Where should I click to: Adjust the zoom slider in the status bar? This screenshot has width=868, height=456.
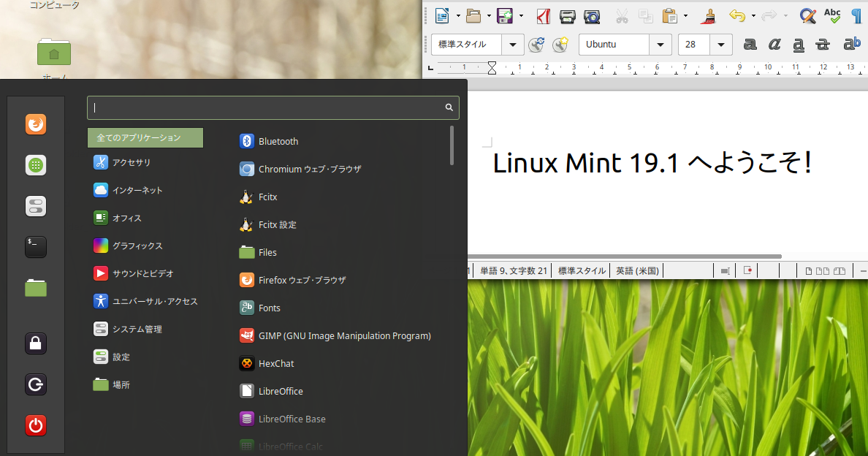click(863, 270)
